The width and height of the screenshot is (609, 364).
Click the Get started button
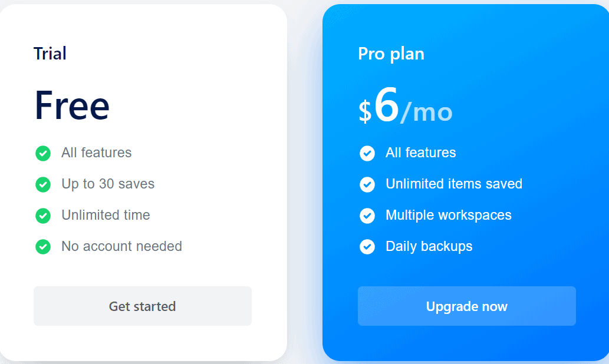tap(142, 306)
